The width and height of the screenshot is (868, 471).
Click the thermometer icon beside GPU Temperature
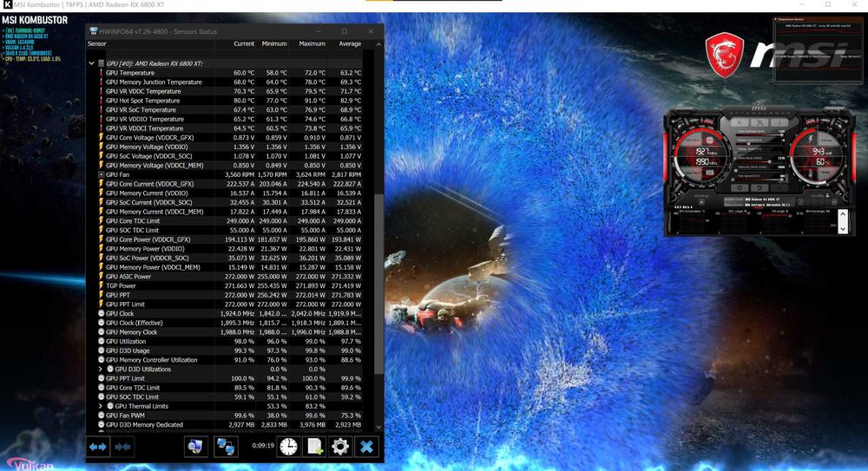pos(101,73)
